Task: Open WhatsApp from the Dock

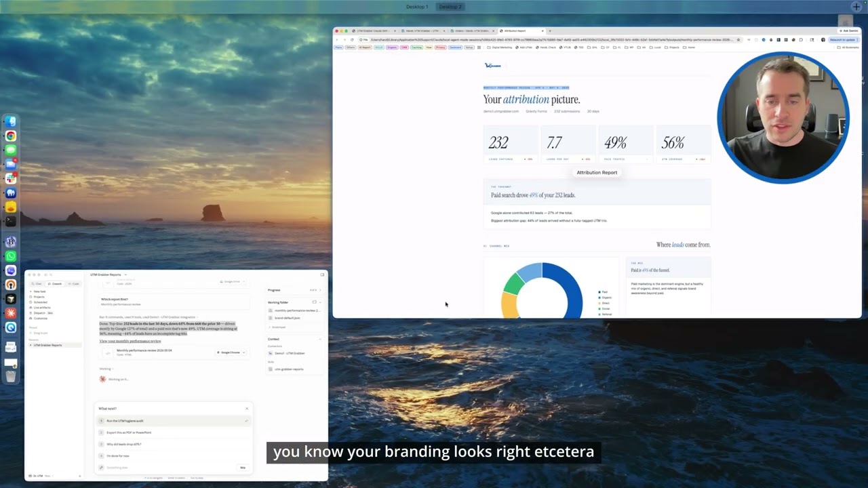Action: pyautogui.click(x=11, y=256)
